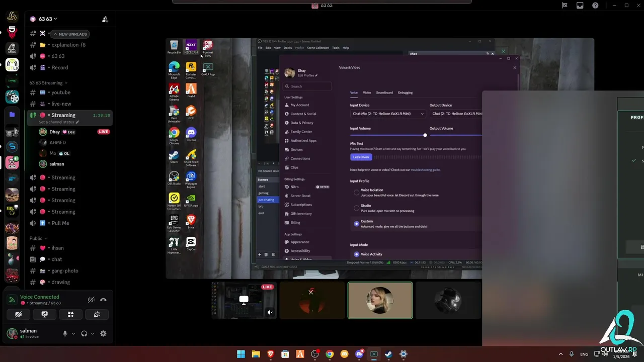Collapse the Public category
The width and height of the screenshot is (644, 362).
(38, 238)
